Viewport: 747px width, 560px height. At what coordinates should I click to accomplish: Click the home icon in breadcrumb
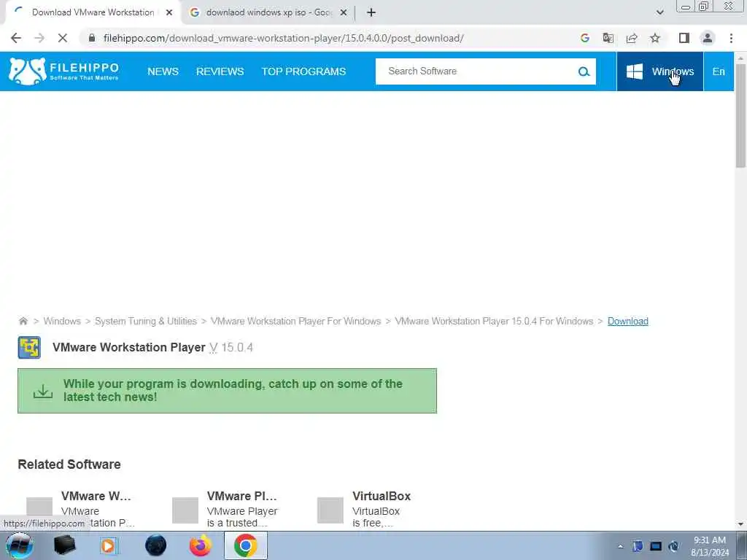point(23,321)
